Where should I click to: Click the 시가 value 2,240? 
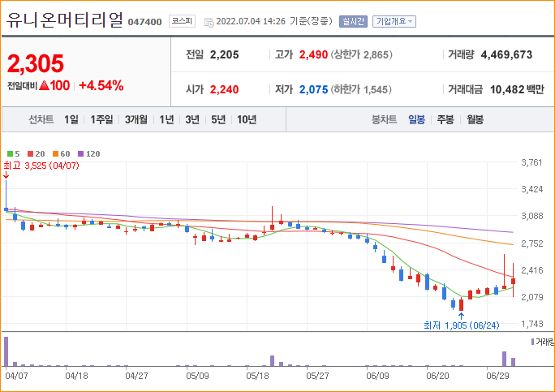[x=225, y=89]
